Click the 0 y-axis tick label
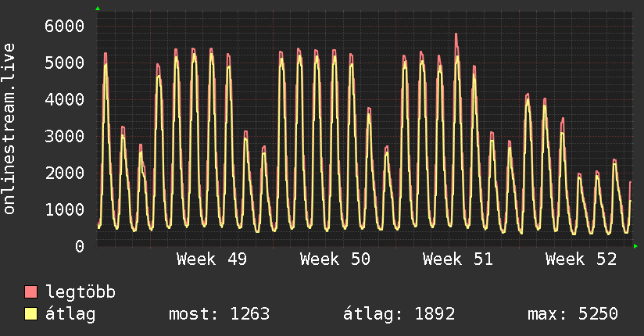The width and height of the screenshot is (644, 336). coord(79,246)
